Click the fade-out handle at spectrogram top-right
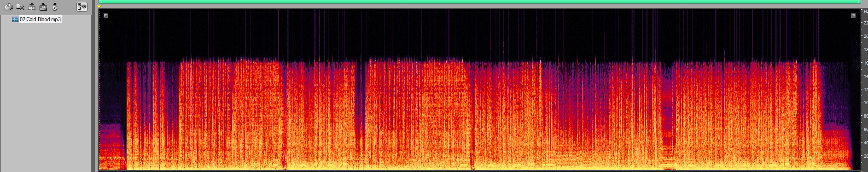868x172 pixels. tap(853, 16)
